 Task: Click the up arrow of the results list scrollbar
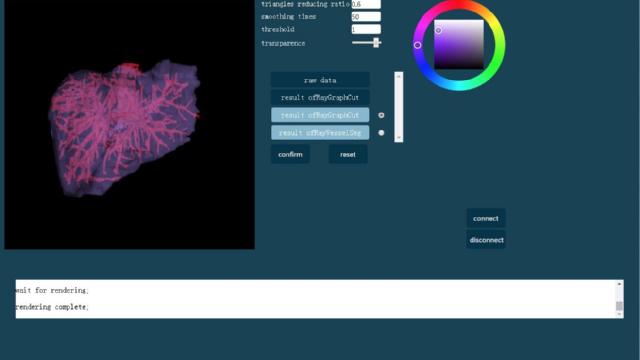[399, 76]
